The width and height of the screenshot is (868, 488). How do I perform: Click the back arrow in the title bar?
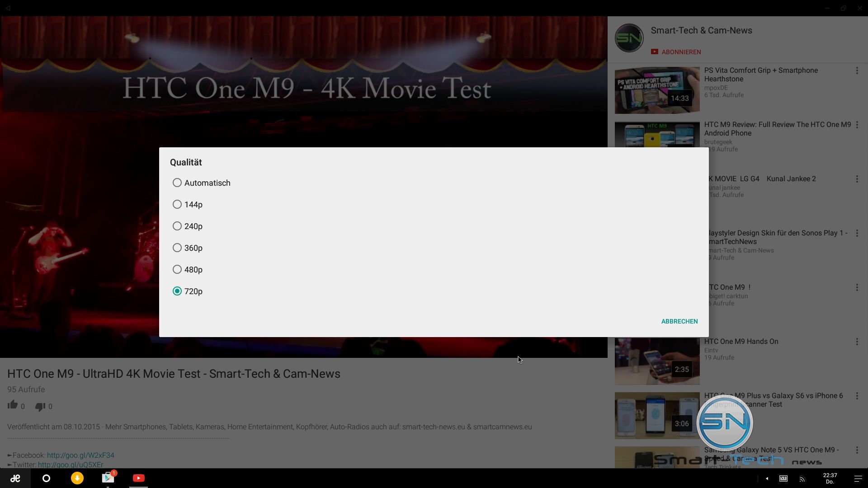pos(8,8)
